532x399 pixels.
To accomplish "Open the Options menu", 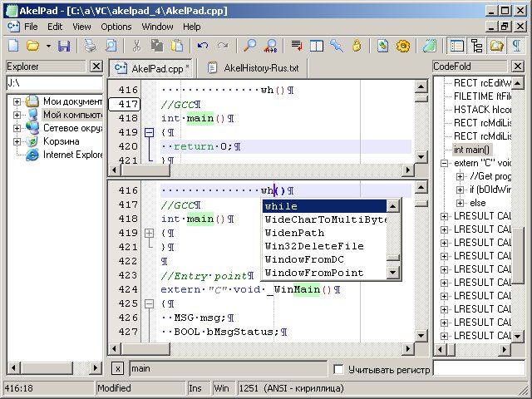I will tap(116, 27).
